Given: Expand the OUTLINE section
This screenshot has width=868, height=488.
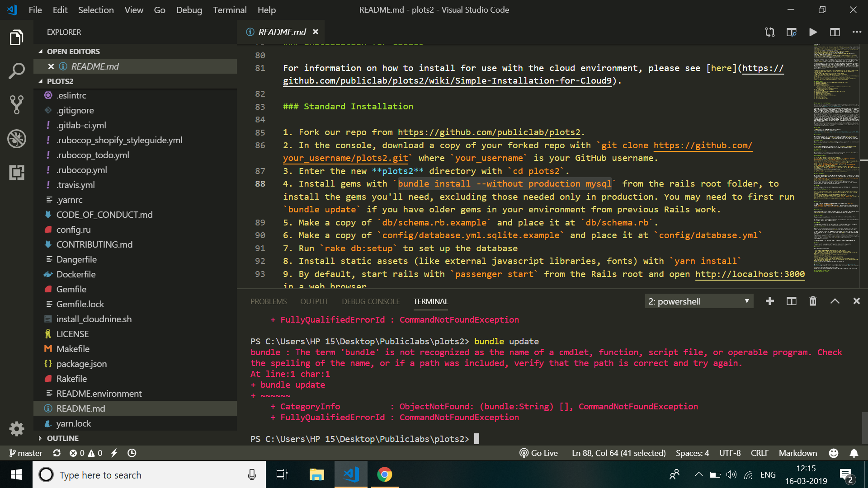Looking at the screenshot, I should pyautogui.click(x=62, y=438).
